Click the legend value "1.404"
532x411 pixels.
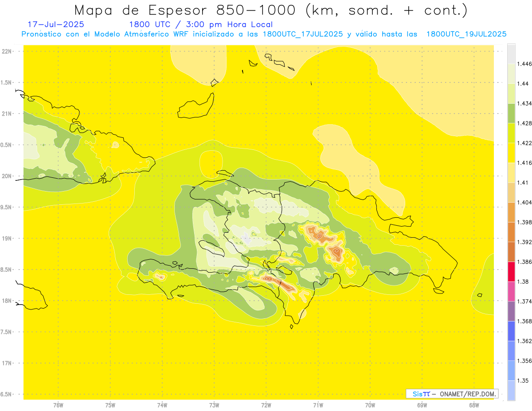[x=524, y=202]
